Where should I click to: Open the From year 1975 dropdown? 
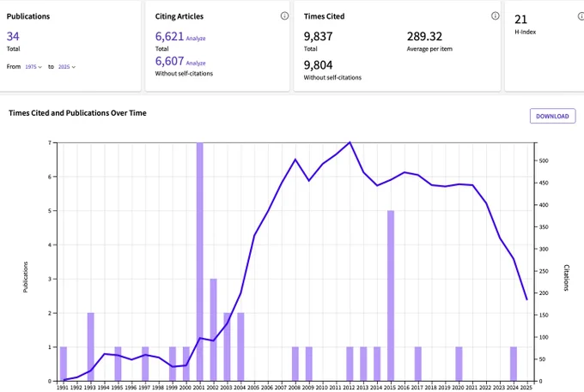33,67
